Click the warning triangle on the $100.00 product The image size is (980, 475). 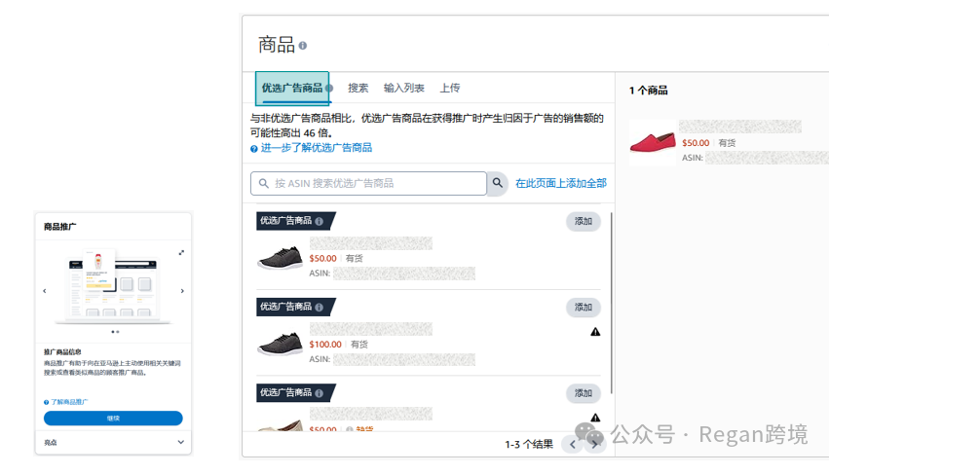tap(595, 332)
